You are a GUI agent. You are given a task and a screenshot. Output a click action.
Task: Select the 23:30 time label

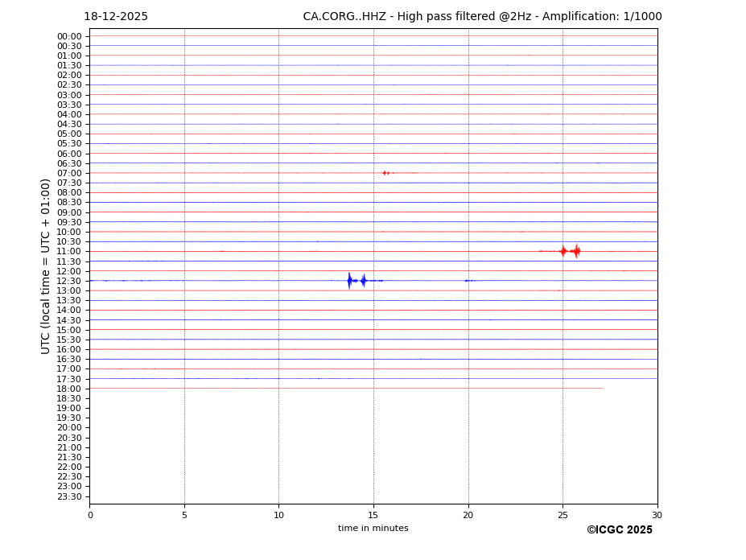coord(69,496)
